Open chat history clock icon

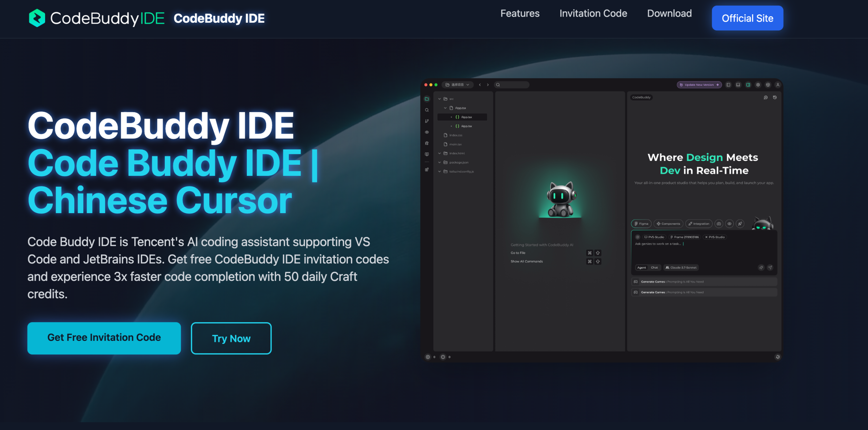(775, 97)
